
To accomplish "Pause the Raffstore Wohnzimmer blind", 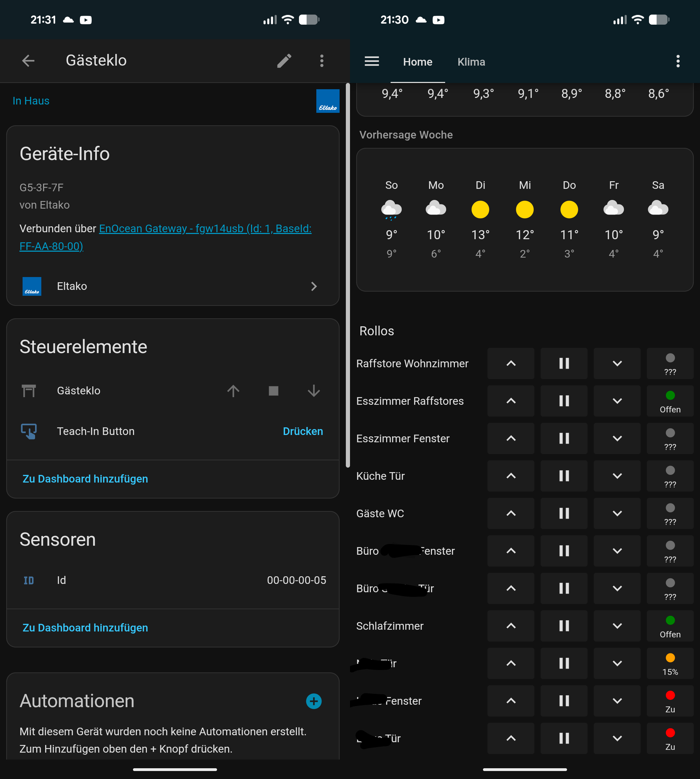I will (x=564, y=363).
